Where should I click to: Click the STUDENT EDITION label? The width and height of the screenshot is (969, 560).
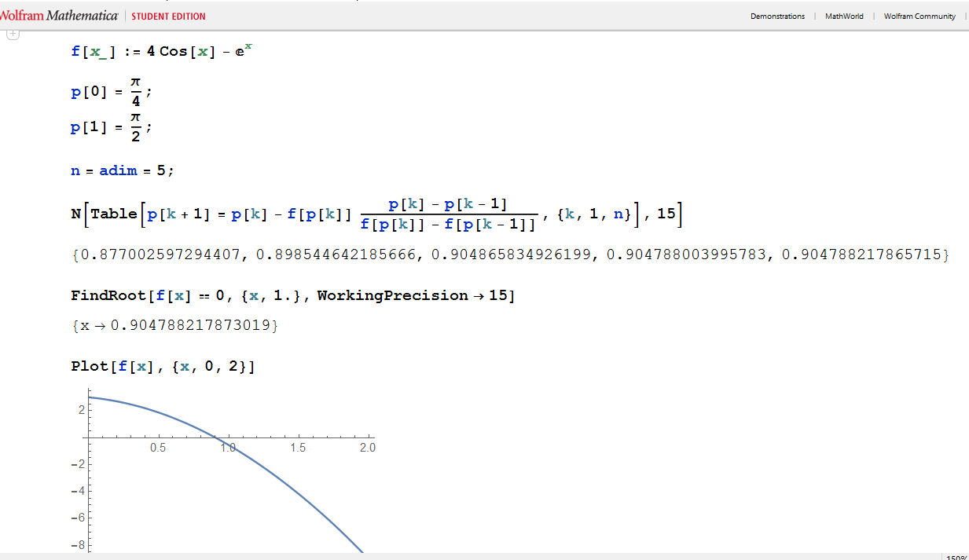pyautogui.click(x=168, y=16)
